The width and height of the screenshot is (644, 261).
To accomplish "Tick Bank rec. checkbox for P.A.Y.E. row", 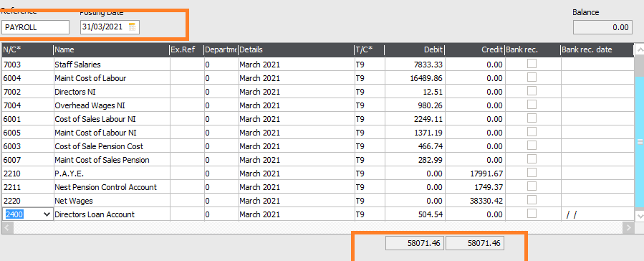I will (532, 173).
